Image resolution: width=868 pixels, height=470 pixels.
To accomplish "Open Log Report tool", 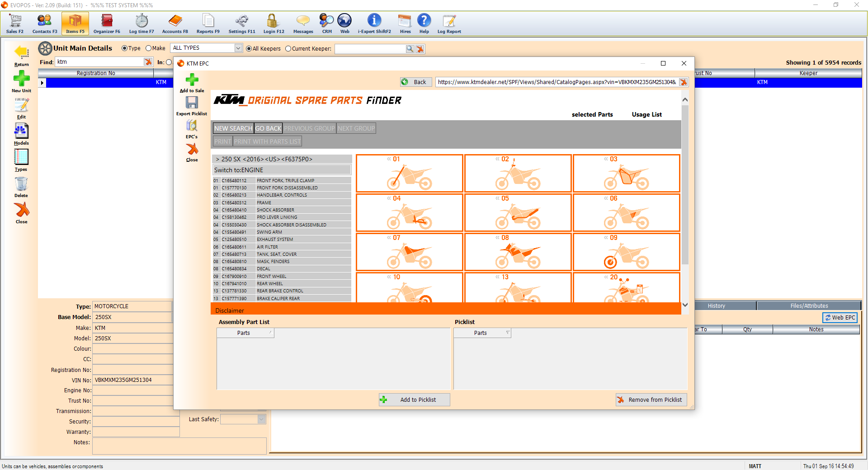I will 449,23.
